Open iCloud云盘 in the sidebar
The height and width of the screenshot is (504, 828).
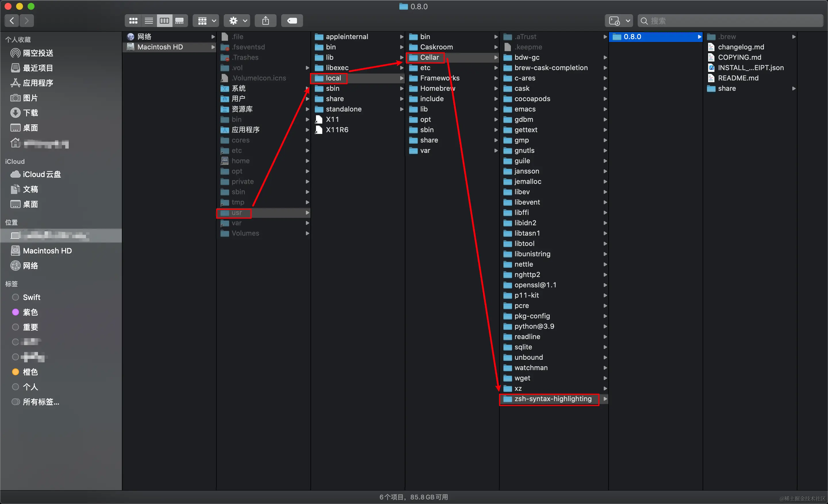tap(42, 175)
